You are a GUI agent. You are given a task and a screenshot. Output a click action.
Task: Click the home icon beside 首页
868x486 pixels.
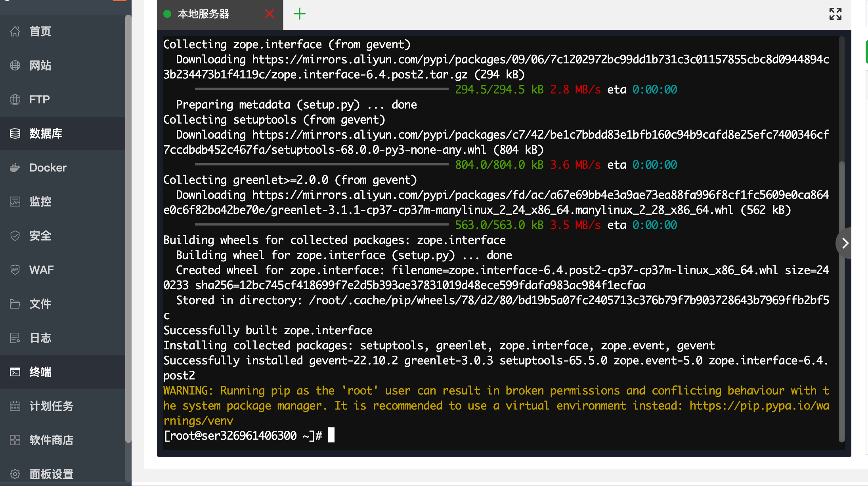(15, 31)
